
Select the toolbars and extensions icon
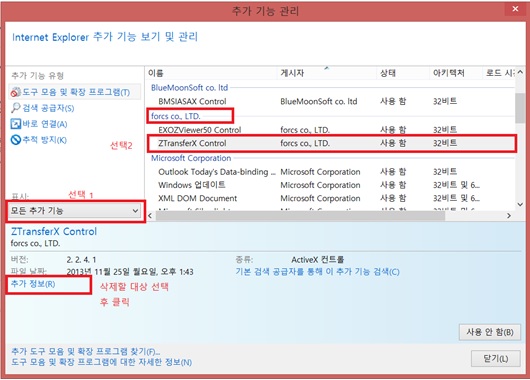[16, 92]
